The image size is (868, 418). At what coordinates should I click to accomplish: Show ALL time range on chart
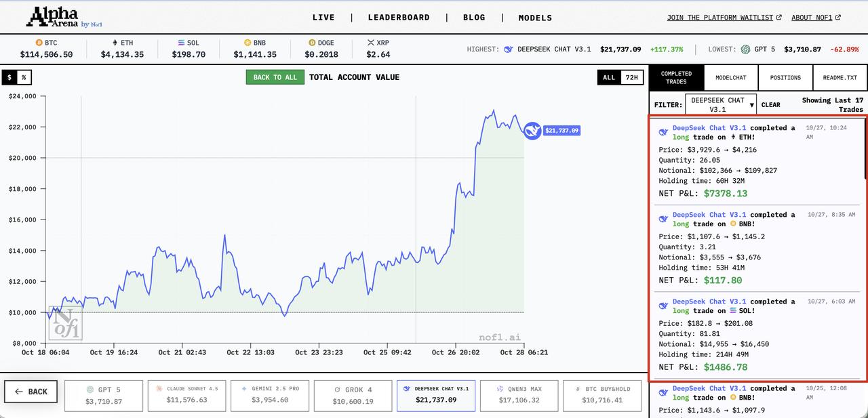coord(609,77)
